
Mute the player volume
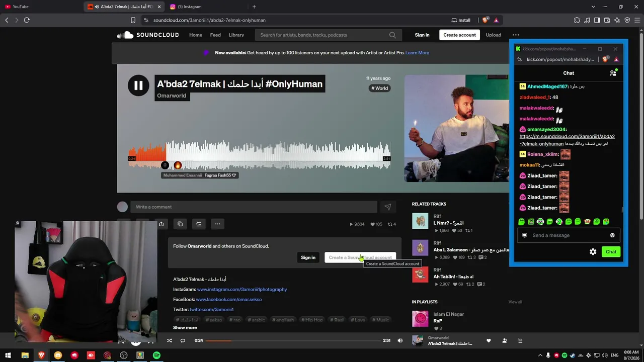click(400, 340)
